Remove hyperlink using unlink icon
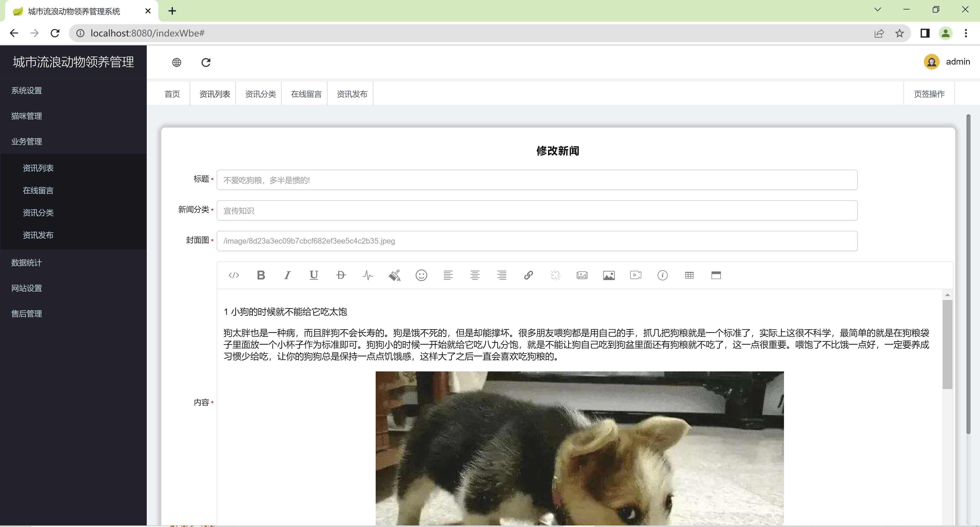This screenshot has height=527, width=980. [555, 275]
